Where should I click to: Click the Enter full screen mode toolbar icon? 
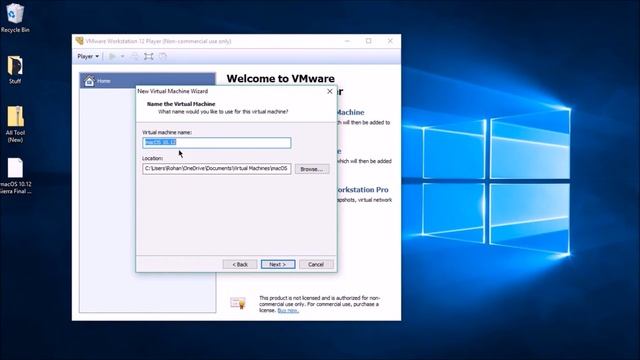point(149,56)
